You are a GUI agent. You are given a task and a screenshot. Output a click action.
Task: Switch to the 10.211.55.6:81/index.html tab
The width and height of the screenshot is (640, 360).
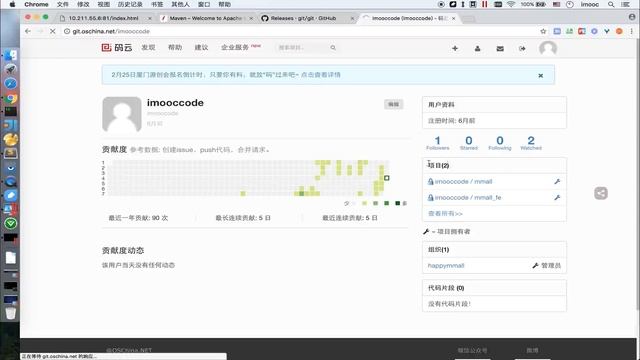click(x=103, y=18)
